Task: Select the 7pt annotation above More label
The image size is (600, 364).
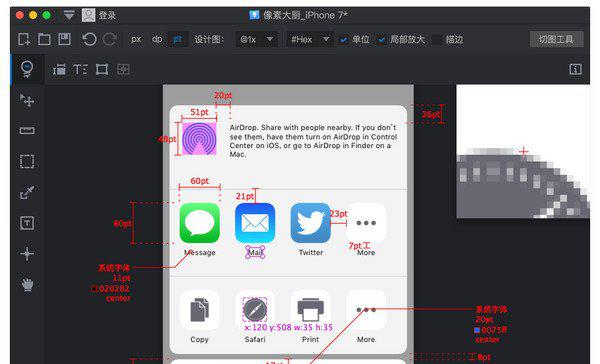Action: 355,246
